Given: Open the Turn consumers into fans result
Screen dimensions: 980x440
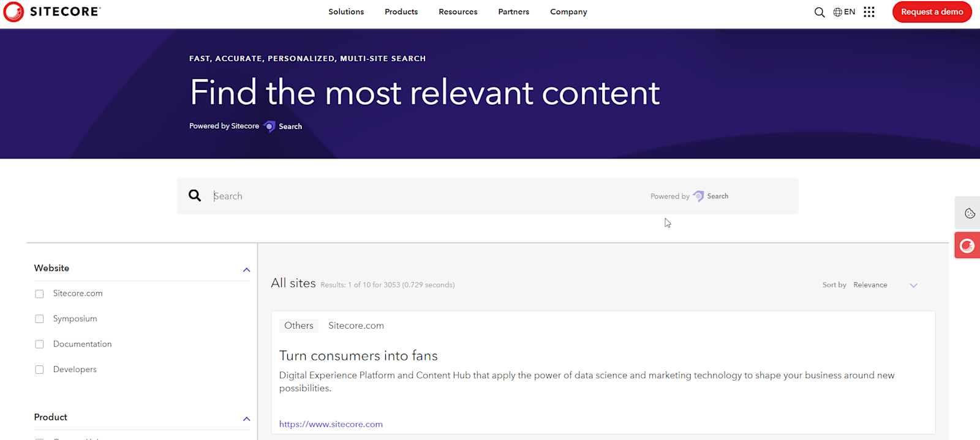Looking at the screenshot, I should tap(358, 356).
